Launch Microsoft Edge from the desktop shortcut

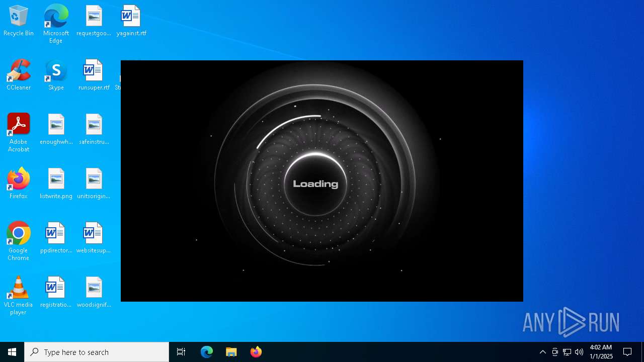point(56,24)
